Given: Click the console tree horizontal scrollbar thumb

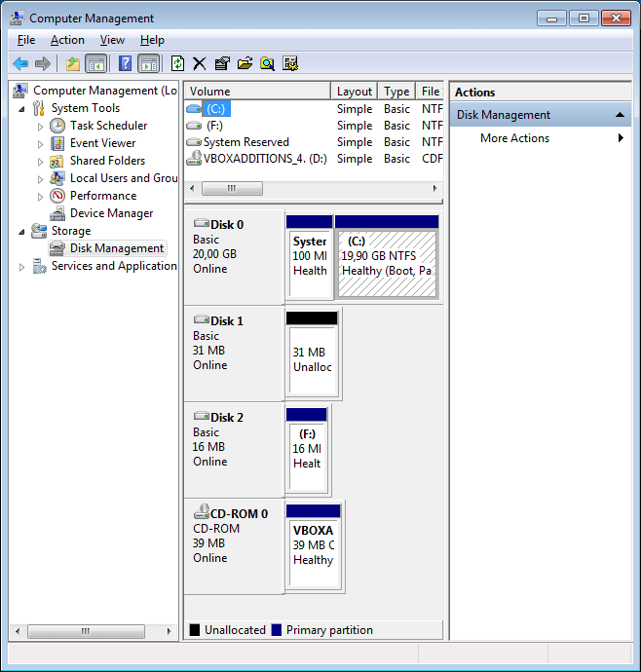Looking at the screenshot, I should coord(86,631).
